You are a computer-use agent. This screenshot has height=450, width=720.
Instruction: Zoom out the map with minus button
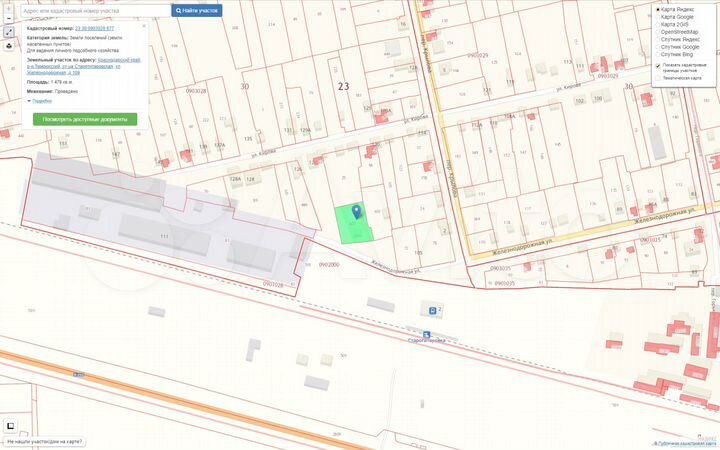coord(9,20)
